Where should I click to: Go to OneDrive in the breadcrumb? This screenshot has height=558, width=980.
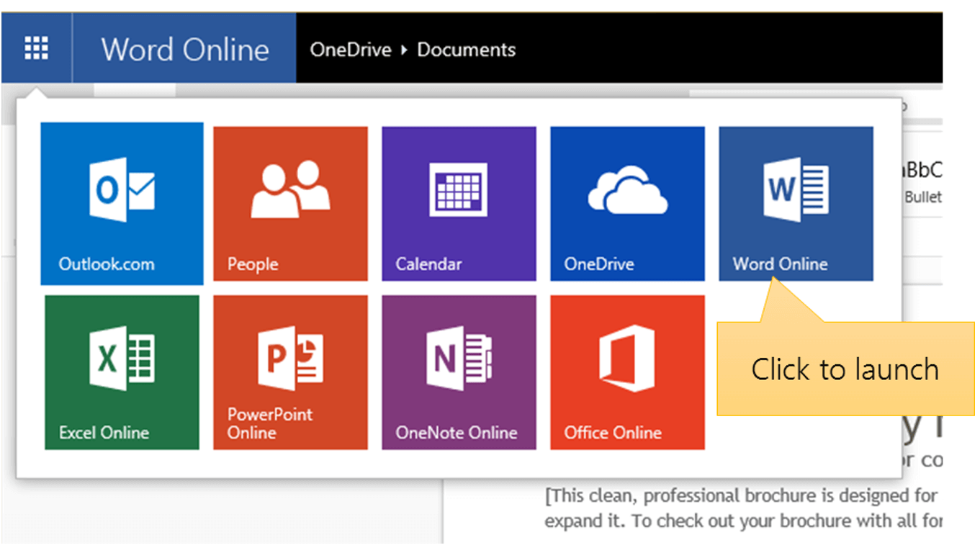click(x=351, y=50)
